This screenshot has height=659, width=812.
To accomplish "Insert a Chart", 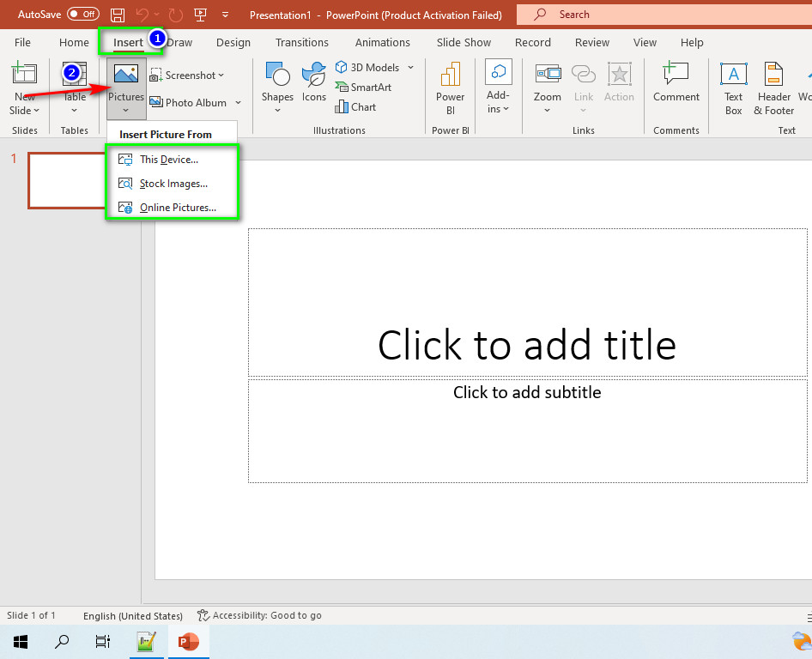I will pos(355,106).
